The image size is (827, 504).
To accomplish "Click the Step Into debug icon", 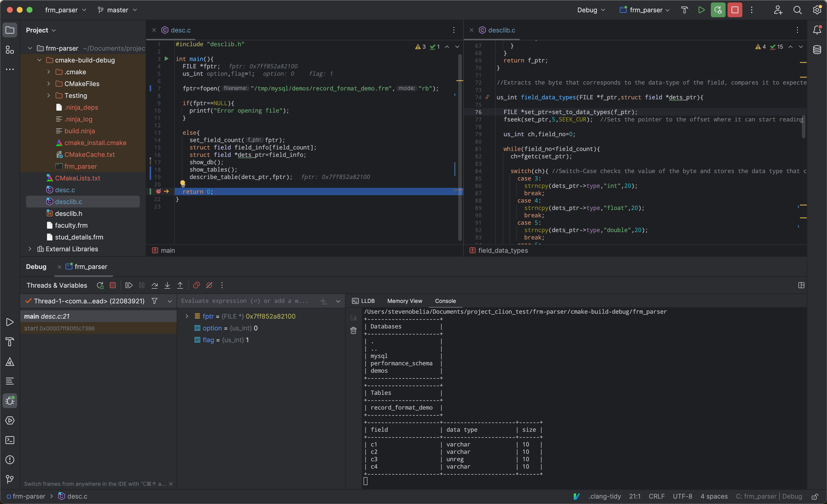I will pos(167,285).
